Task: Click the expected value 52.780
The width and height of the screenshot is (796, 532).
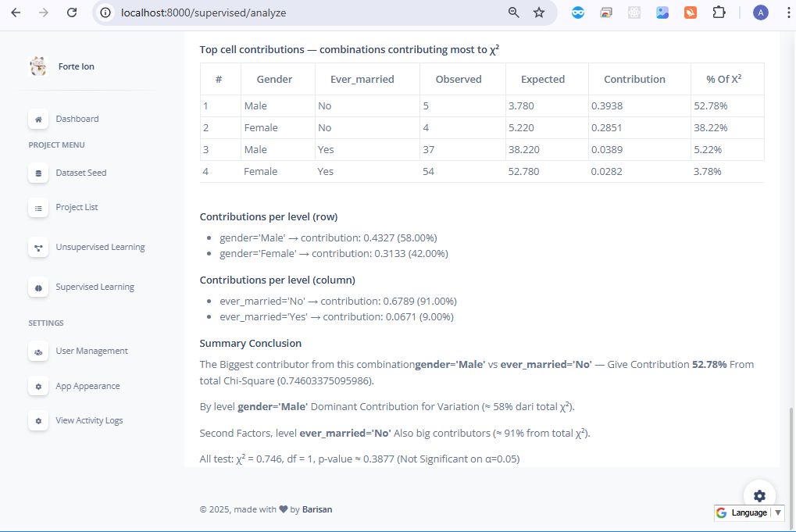Action: pyautogui.click(x=524, y=171)
